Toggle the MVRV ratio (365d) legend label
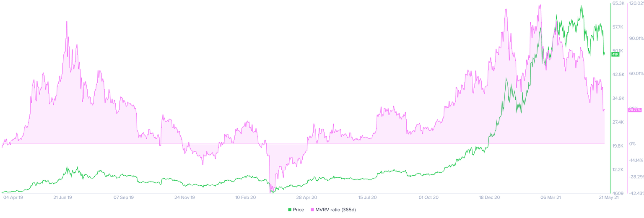 (335, 210)
